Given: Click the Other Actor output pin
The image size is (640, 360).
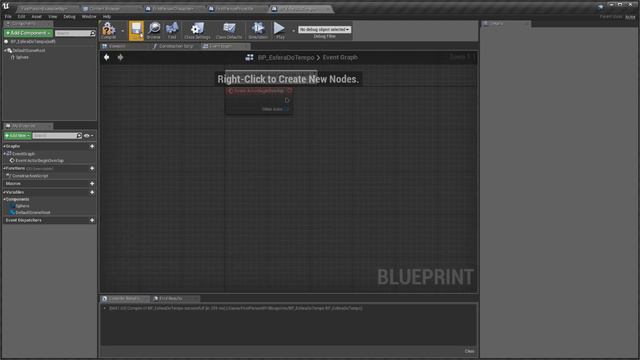Looking at the screenshot, I should tap(286, 109).
